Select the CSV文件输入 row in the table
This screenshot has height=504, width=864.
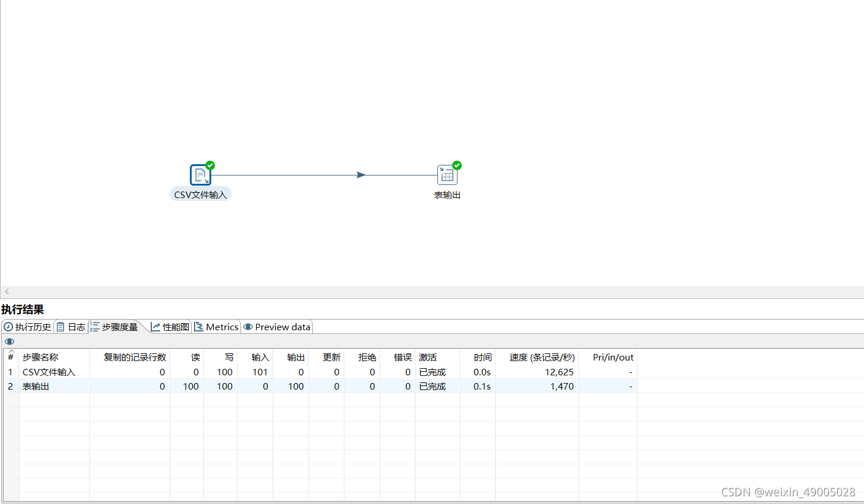(320, 372)
